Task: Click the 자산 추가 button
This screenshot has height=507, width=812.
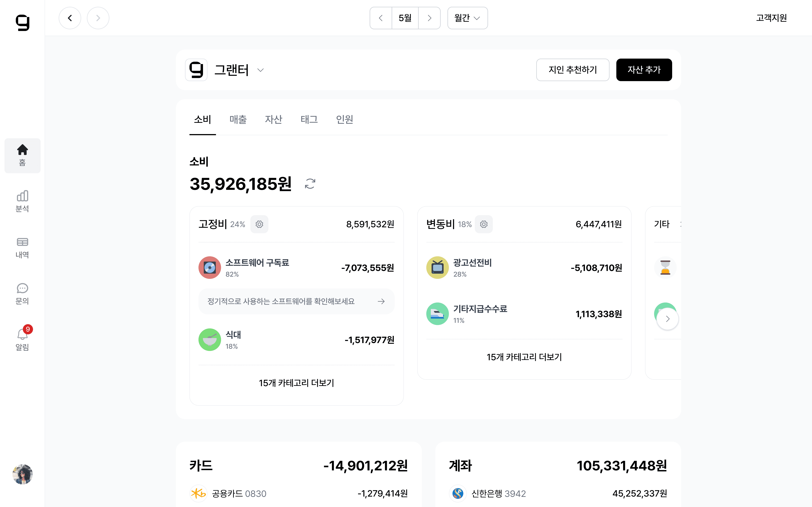Action: pyautogui.click(x=644, y=70)
